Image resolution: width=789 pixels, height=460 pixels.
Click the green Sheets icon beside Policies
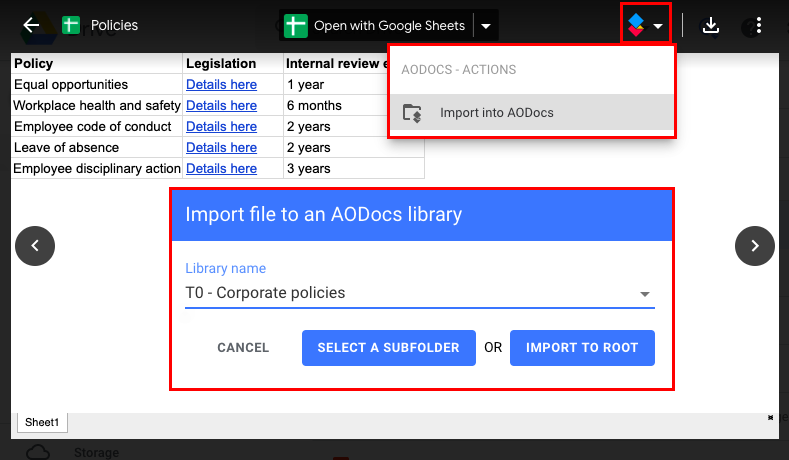tap(71, 25)
